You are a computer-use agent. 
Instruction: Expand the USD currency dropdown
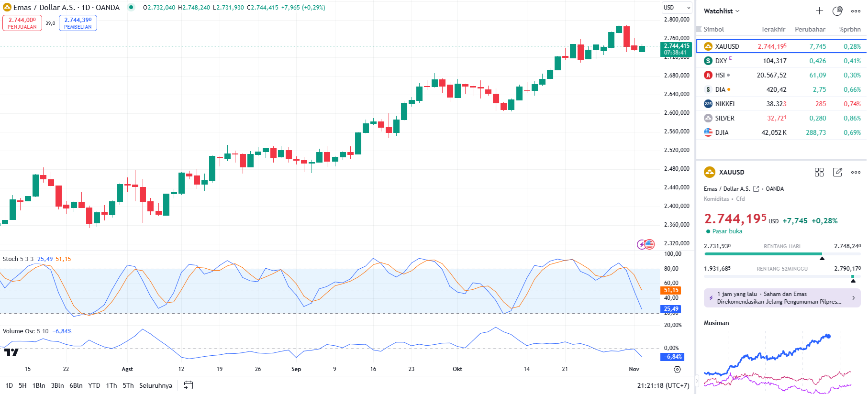[677, 8]
